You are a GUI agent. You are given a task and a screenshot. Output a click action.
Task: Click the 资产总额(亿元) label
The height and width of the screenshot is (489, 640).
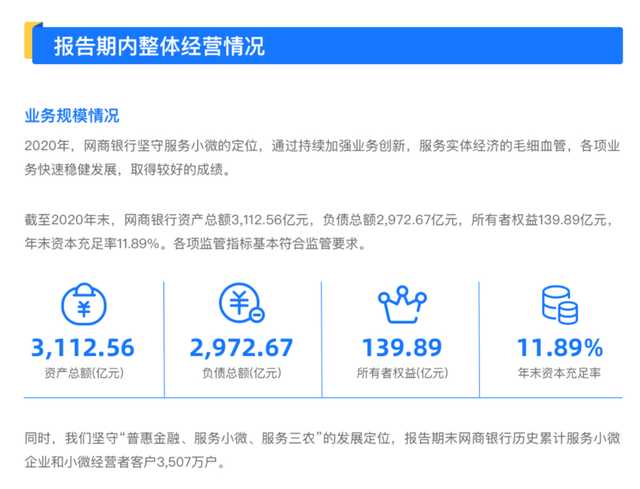coord(84,373)
